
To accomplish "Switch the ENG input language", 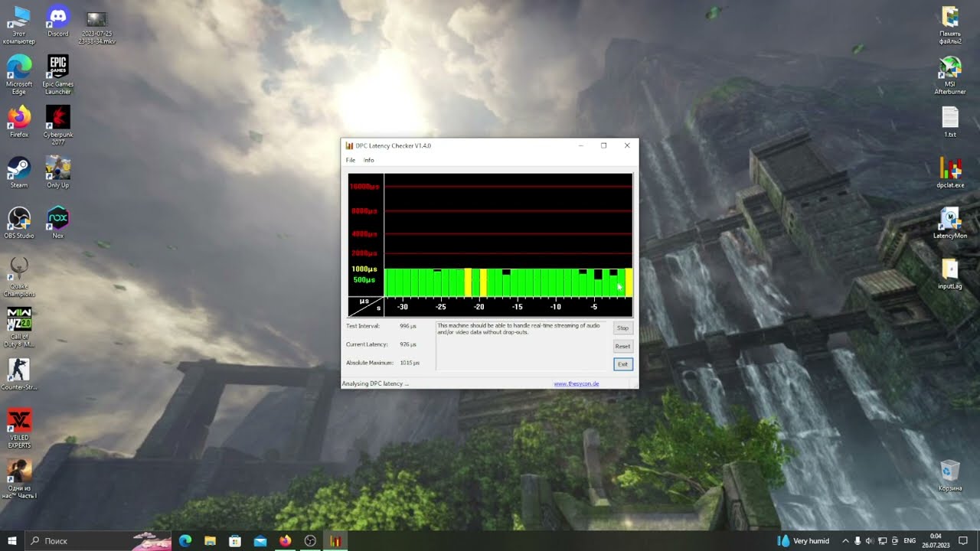I will (910, 541).
